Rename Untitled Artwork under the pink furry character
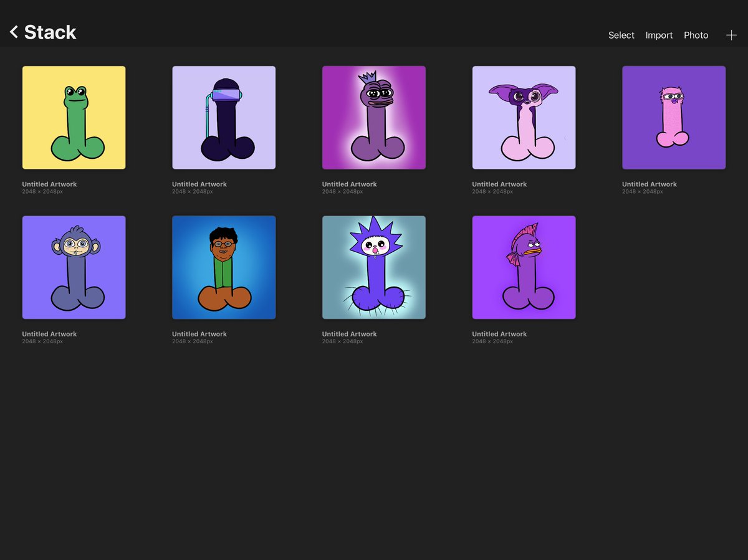748x560 pixels. click(650, 184)
